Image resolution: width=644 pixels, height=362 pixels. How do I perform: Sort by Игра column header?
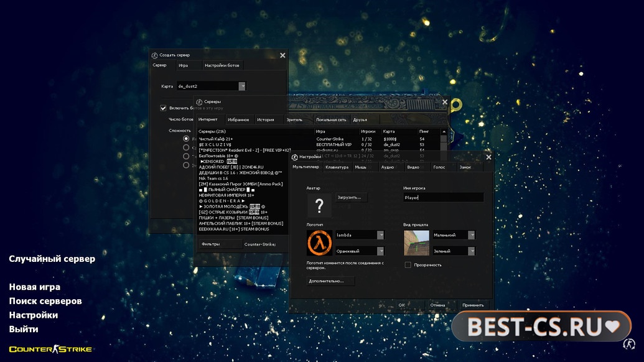coord(337,131)
